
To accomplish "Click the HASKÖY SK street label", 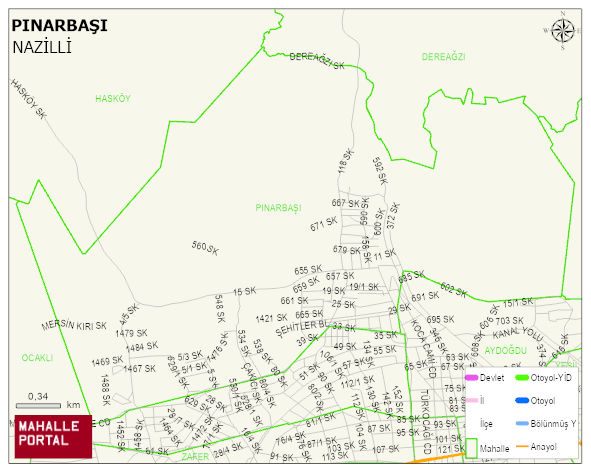I will click(x=29, y=99).
